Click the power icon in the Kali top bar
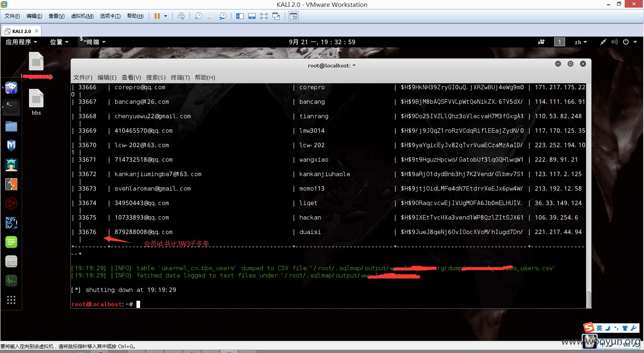This screenshot has width=644, height=353. pos(626,42)
